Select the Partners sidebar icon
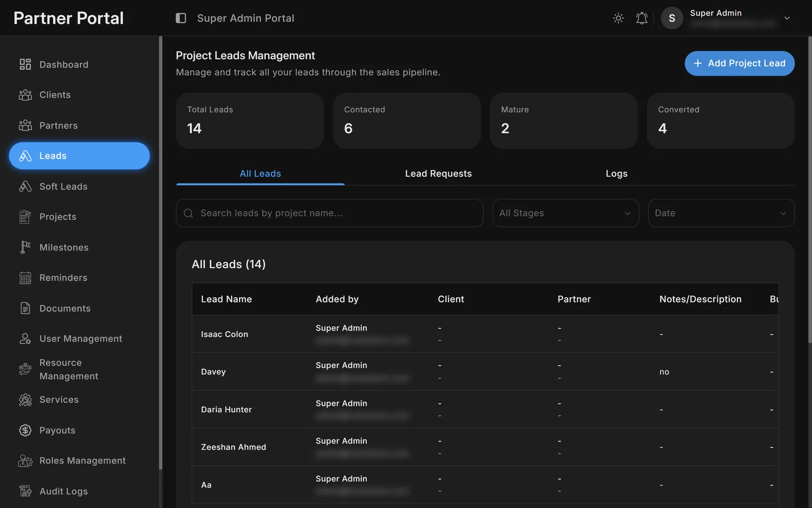Screen dimensions: 812x508 coord(25,125)
